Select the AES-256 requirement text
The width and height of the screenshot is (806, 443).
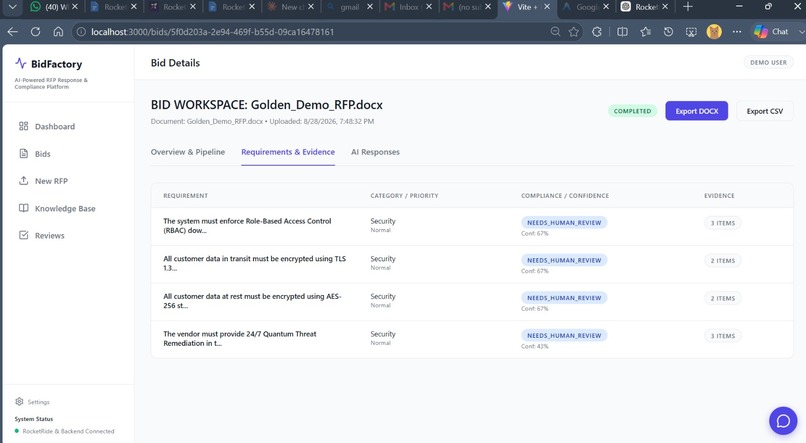pyautogui.click(x=252, y=301)
